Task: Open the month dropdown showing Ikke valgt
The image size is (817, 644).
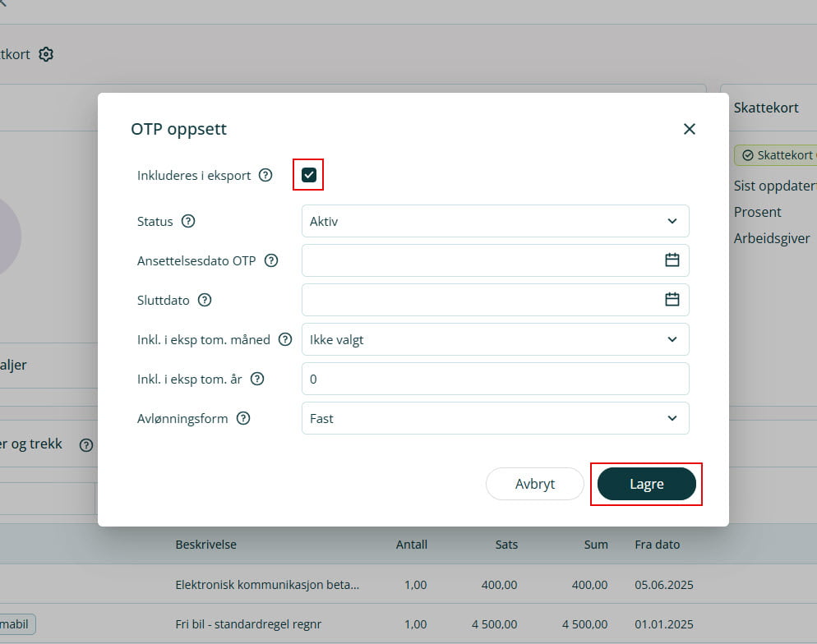Action: [495, 339]
